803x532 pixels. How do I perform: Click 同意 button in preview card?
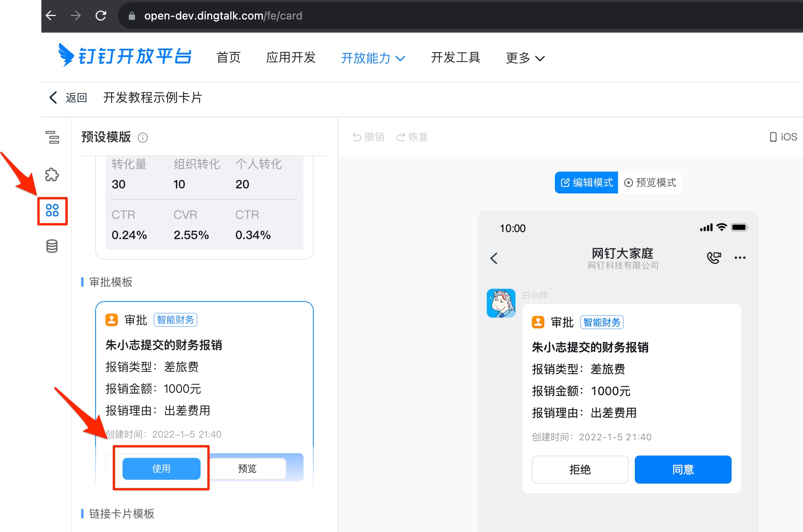[x=683, y=470]
